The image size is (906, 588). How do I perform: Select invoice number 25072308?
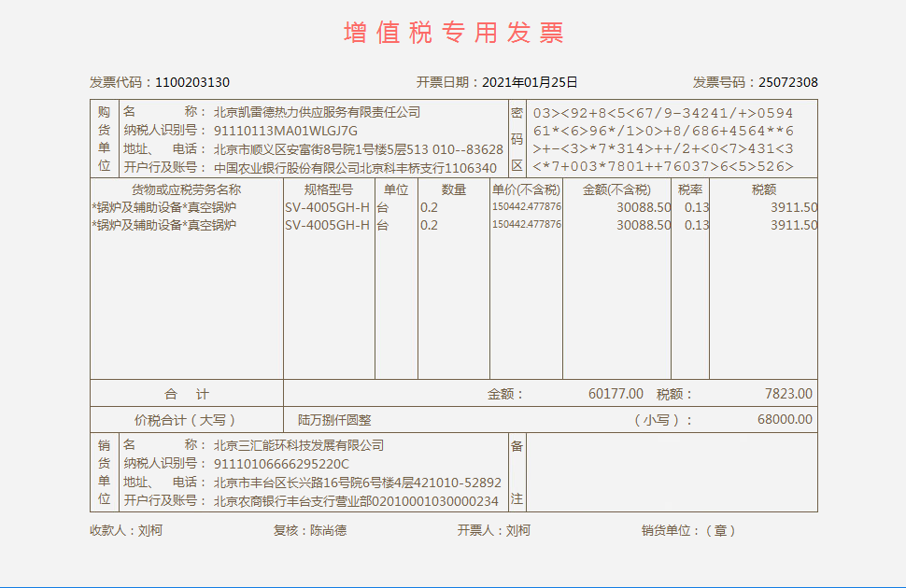pyautogui.click(x=788, y=82)
